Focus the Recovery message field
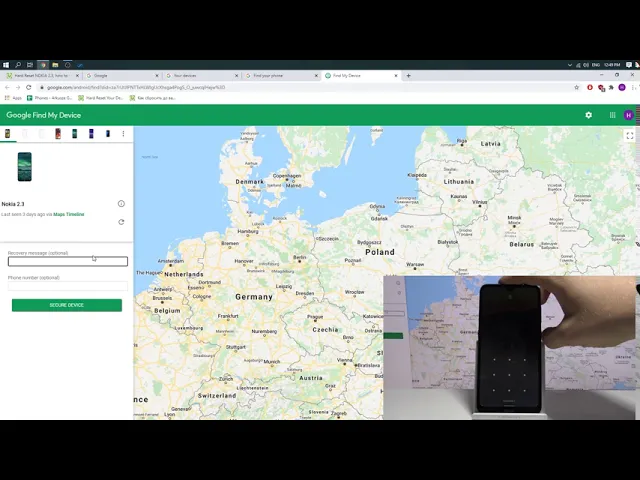The image size is (640, 480). [68, 261]
